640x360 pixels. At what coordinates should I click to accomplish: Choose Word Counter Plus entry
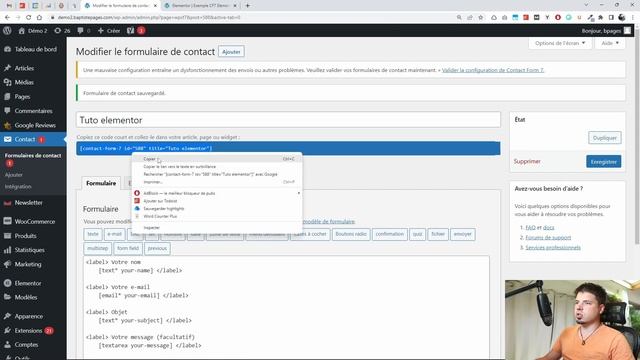(x=217, y=216)
